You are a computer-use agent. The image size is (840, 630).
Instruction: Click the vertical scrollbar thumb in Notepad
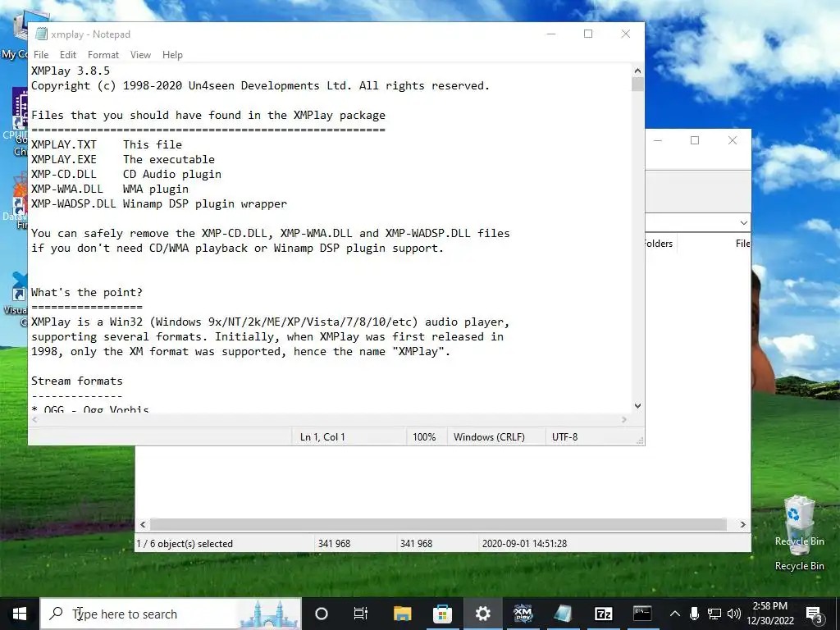[637, 84]
